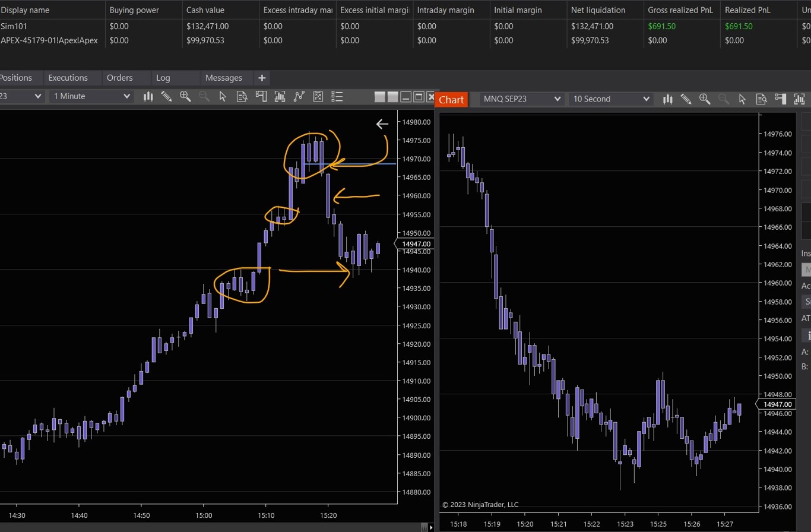Open indicators dialog in 1 Minute chart

pyautogui.click(x=280, y=96)
